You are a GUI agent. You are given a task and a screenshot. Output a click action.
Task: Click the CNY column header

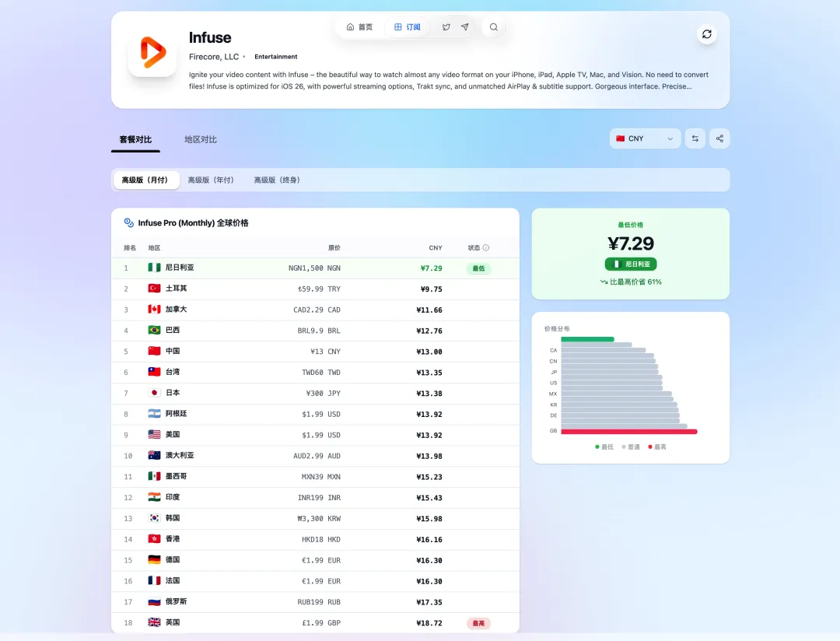tap(436, 247)
